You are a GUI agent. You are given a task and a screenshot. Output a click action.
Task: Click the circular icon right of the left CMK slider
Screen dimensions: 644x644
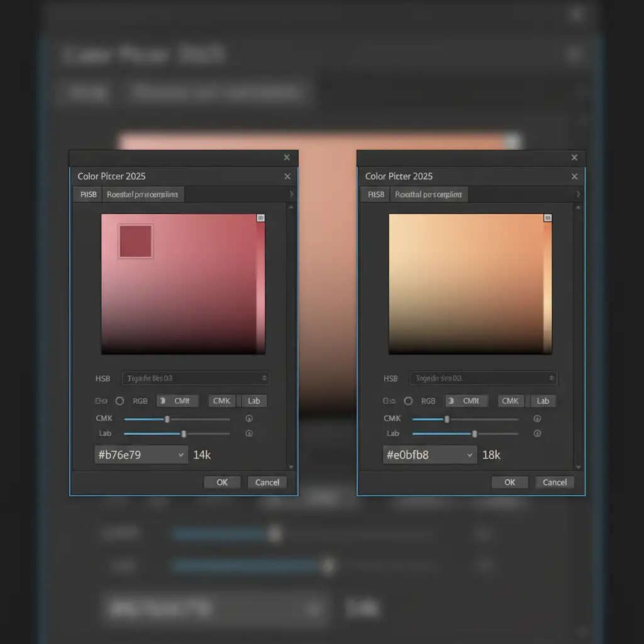coord(249,419)
